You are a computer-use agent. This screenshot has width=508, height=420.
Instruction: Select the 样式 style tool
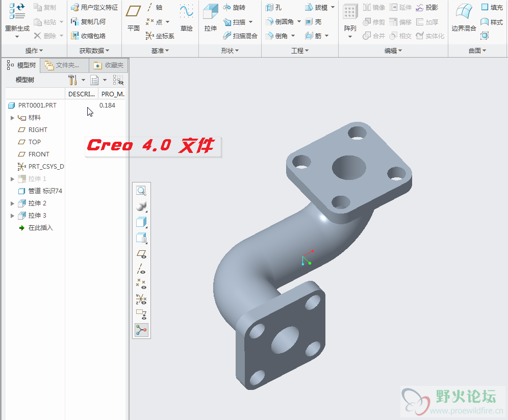click(x=492, y=22)
